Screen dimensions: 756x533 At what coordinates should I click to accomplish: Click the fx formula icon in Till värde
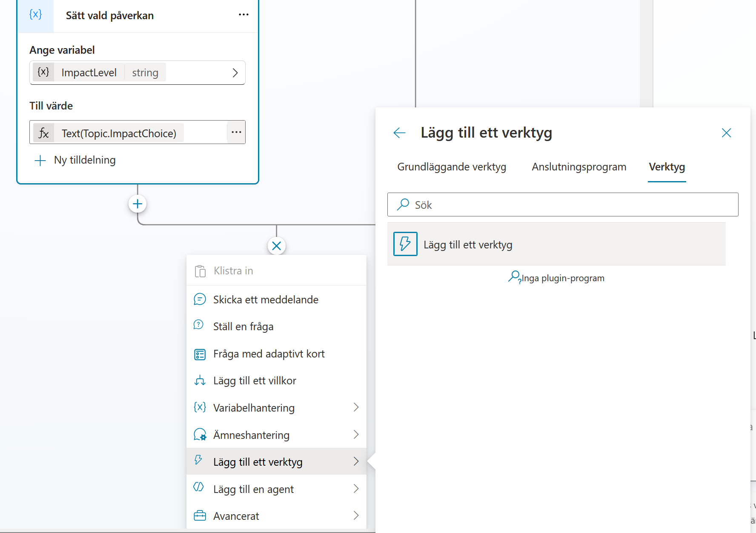pyautogui.click(x=43, y=133)
